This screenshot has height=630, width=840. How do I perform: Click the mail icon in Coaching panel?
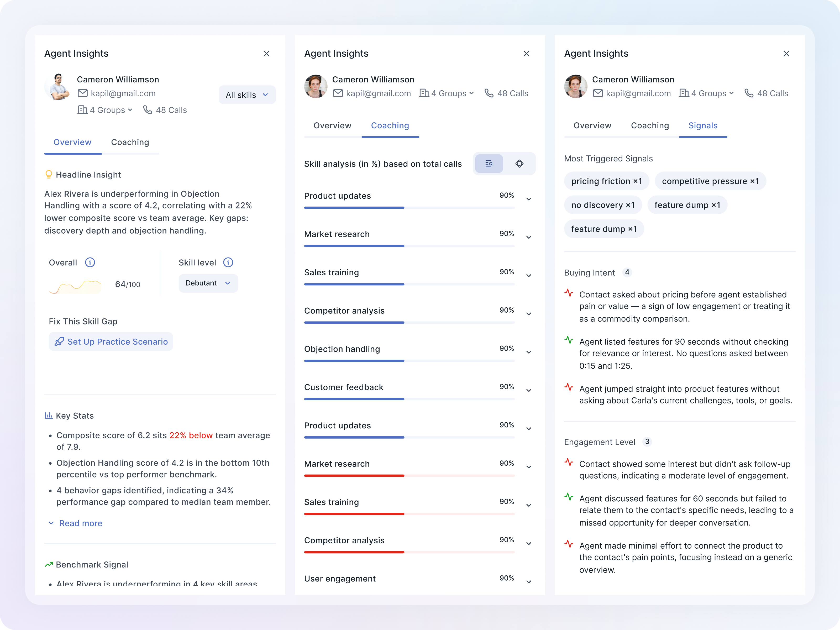pyautogui.click(x=338, y=93)
